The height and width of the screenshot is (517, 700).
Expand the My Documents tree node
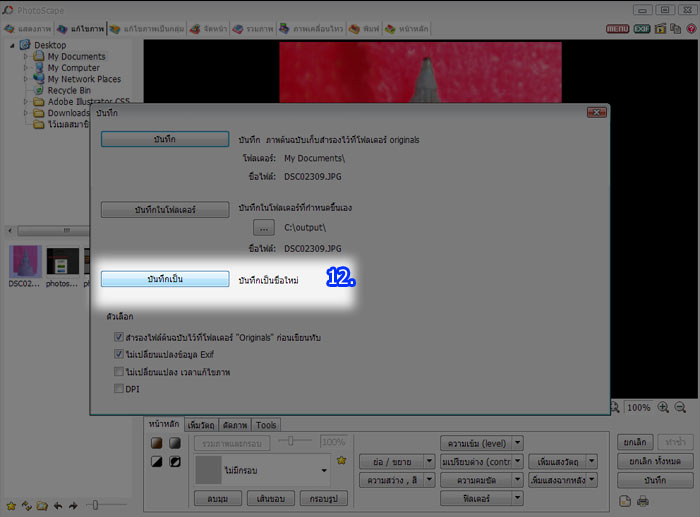pyautogui.click(x=27, y=57)
